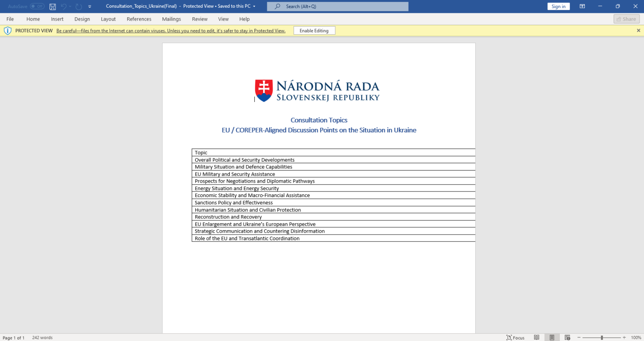
Task: Expand the file name save location dropdown
Action: pyautogui.click(x=254, y=6)
